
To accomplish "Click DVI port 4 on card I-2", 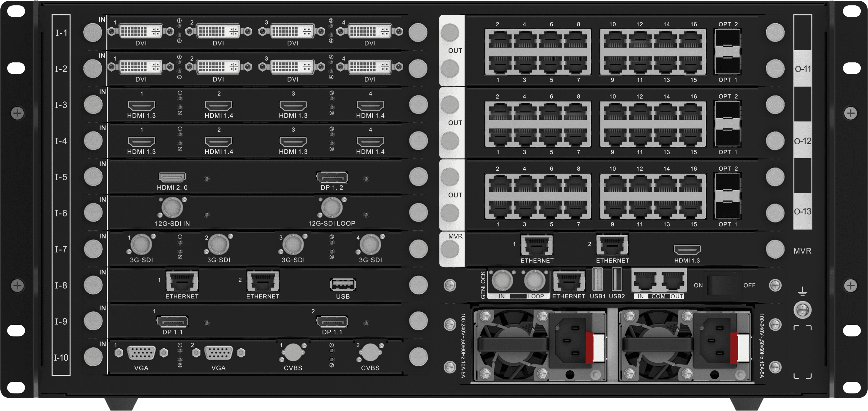I will point(370,68).
